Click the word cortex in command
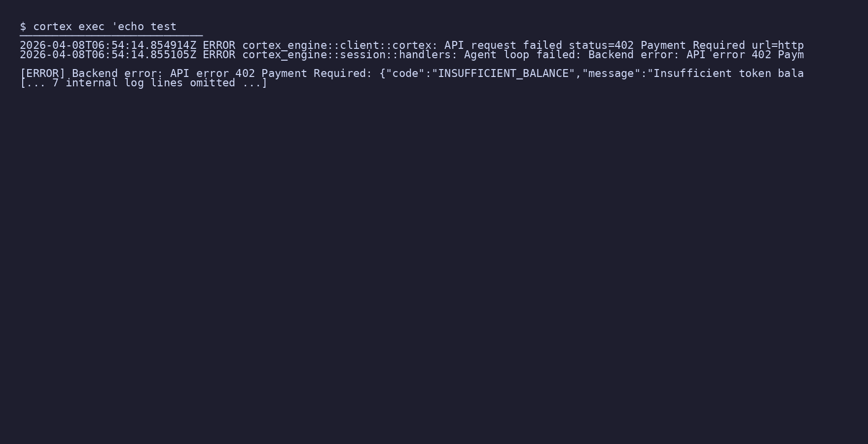The height and width of the screenshot is (444, 868). coord(52,27)
